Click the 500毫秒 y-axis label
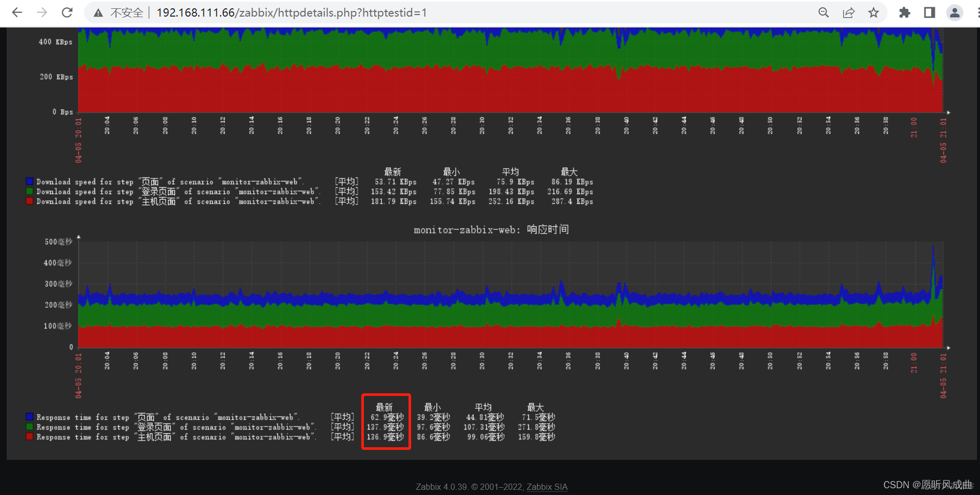Screen dimensions: 980x495 [x=58, y=242]
